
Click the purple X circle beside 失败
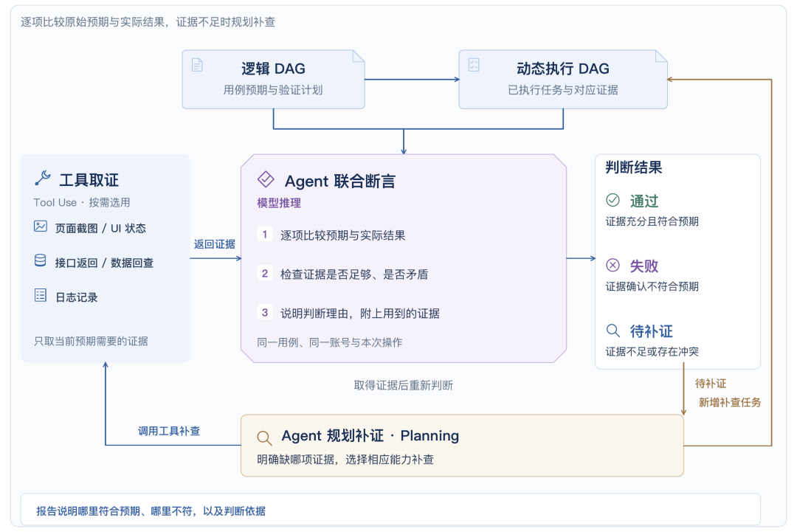click(x=613, y=265)
